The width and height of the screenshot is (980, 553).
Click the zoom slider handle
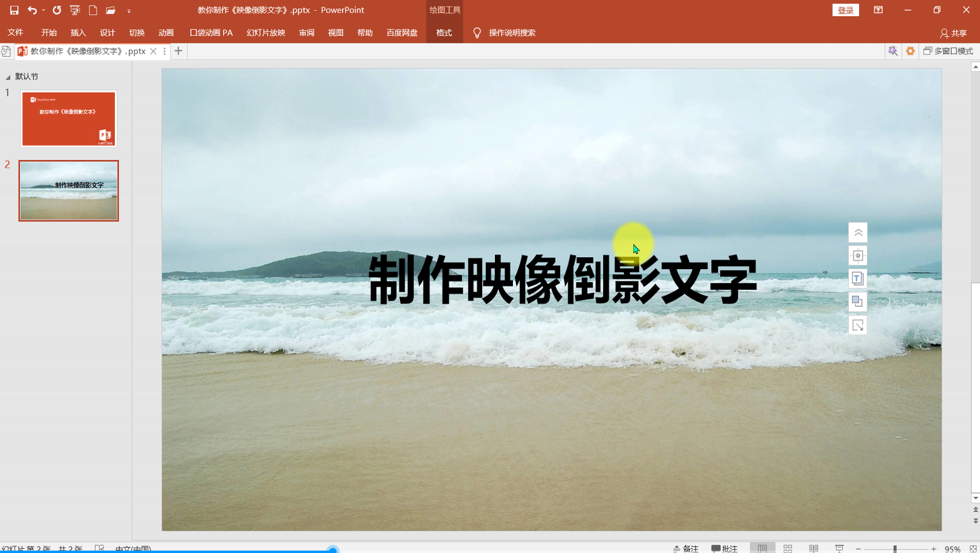point(895,549)
